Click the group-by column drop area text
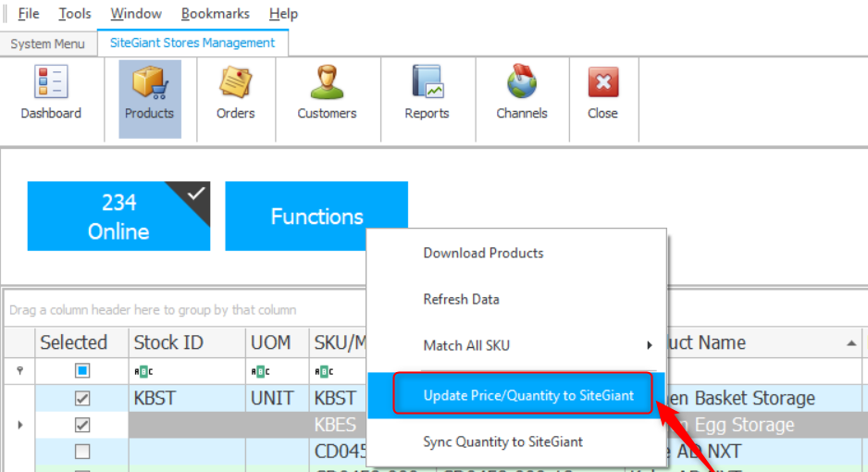868x472 pixels. [x=153, y=310]
